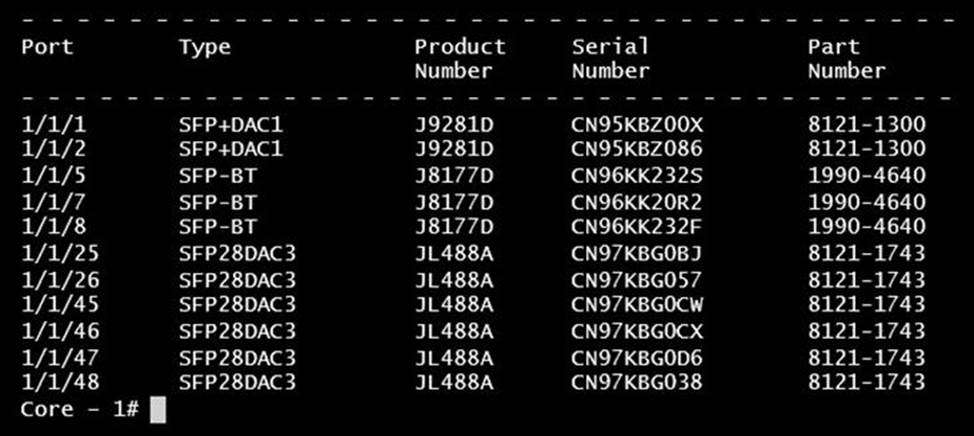Screen dimensions: 974x436
Task: Click the Port column header
Action: point(48,47)
